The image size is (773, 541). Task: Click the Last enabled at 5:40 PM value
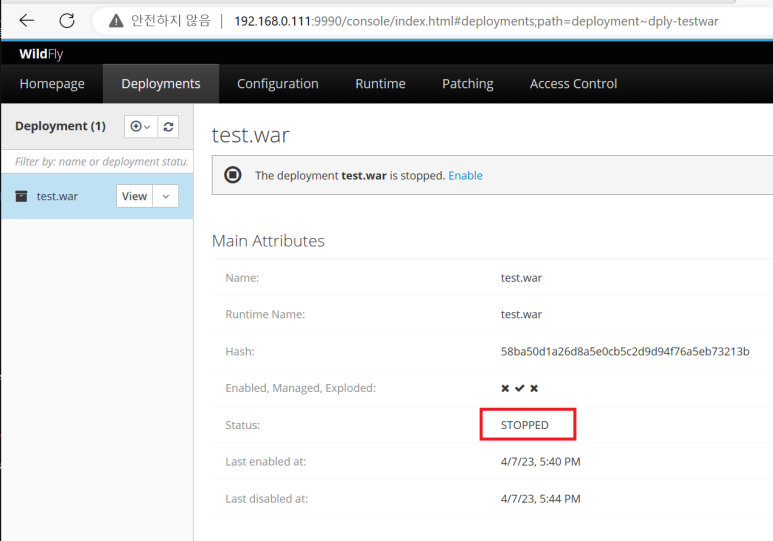click(540, 462)
